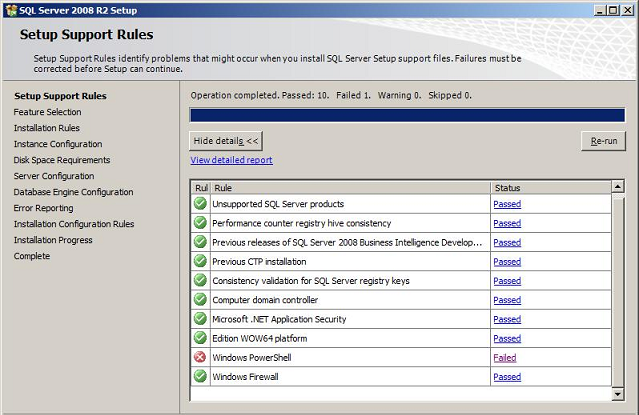639x415 pixels.
Task: Click green check icon beside Computer domain controller
Action: pyautogui.click(x=200, y=300)
